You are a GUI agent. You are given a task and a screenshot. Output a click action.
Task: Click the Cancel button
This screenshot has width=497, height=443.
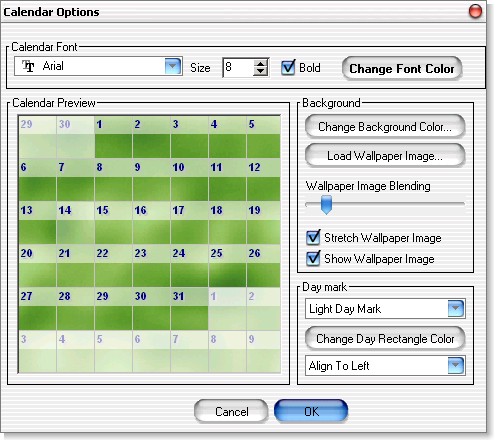click(231, 411)
